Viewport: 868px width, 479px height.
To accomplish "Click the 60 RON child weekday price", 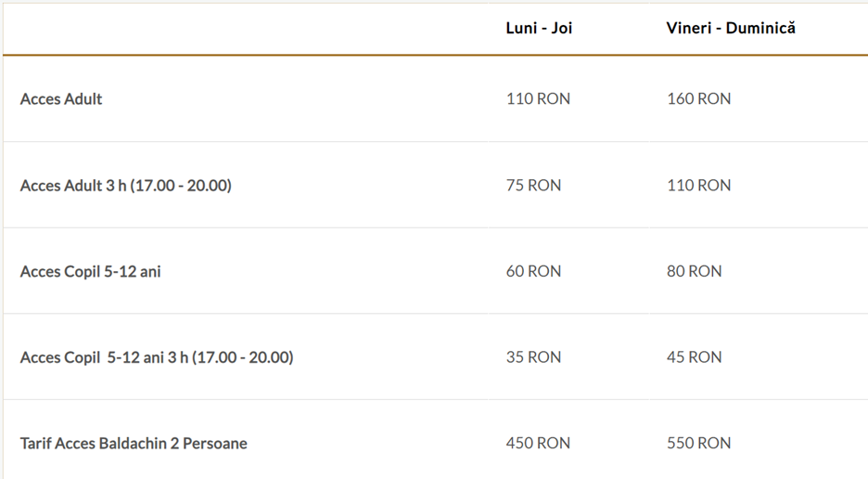I will (x=533, y=271).
